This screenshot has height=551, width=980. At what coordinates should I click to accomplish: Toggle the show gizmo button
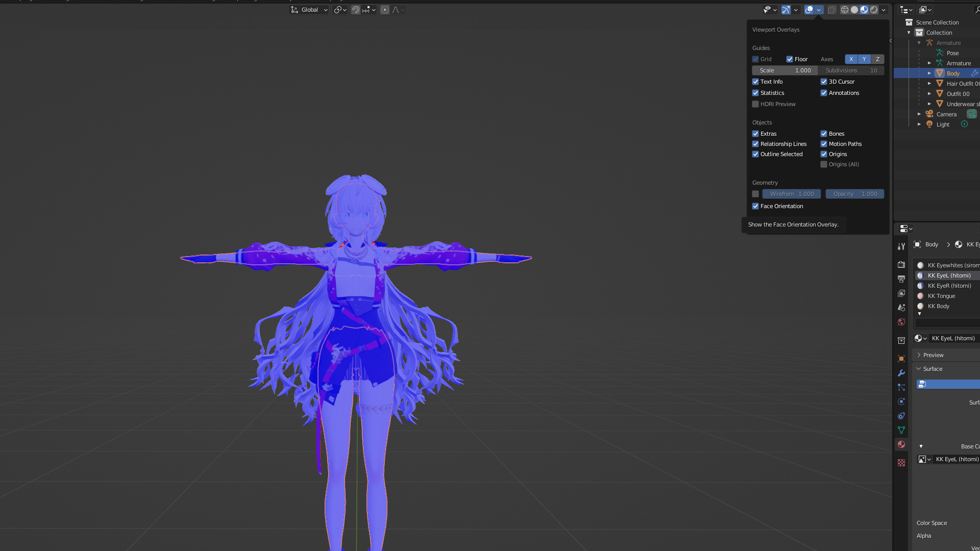pos(786,10)
